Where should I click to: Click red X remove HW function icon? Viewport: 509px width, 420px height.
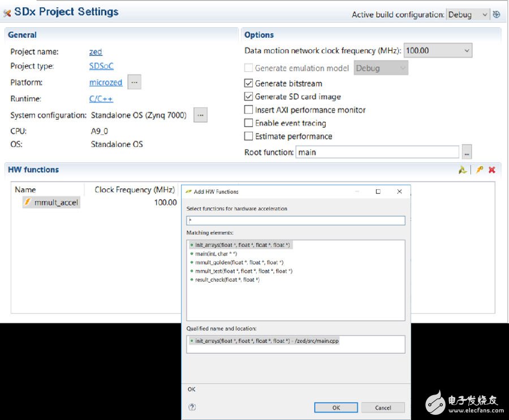[x=492, y=170]
